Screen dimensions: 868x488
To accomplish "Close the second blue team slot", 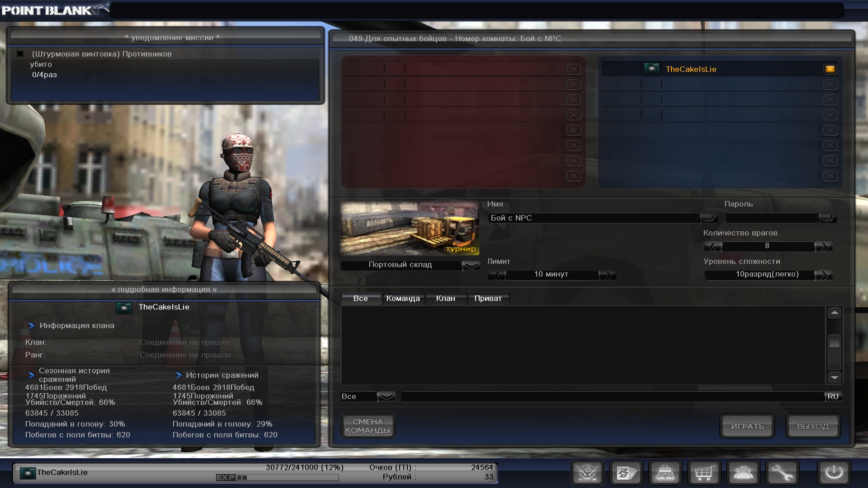I will click(x=830, y=84).
